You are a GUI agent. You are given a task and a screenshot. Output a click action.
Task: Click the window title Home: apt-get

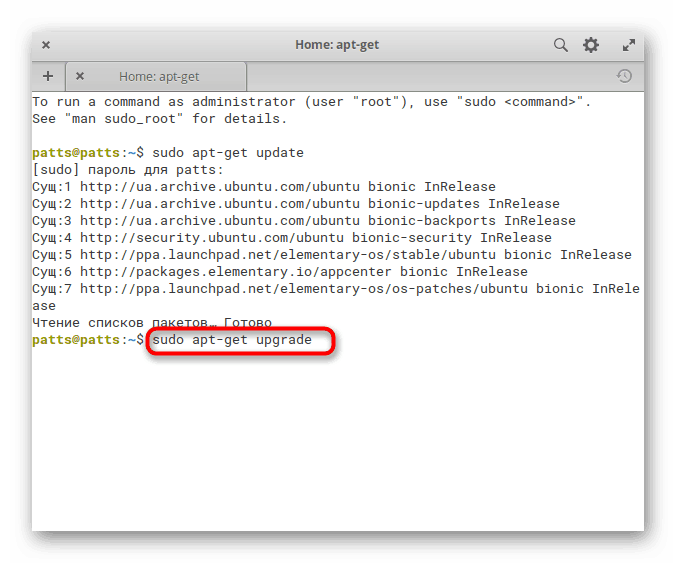click(337, 45)
